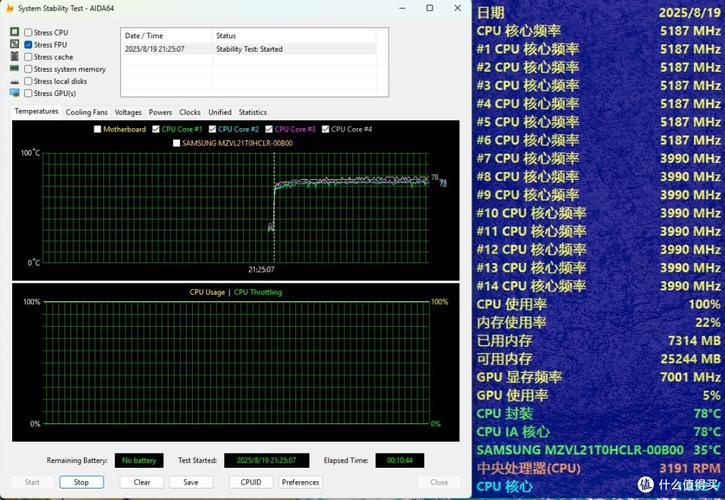Click the memory module icon beside Stress system memory
Image resolution: width=725 pixels, height=500 pixels.
(15, 69)
